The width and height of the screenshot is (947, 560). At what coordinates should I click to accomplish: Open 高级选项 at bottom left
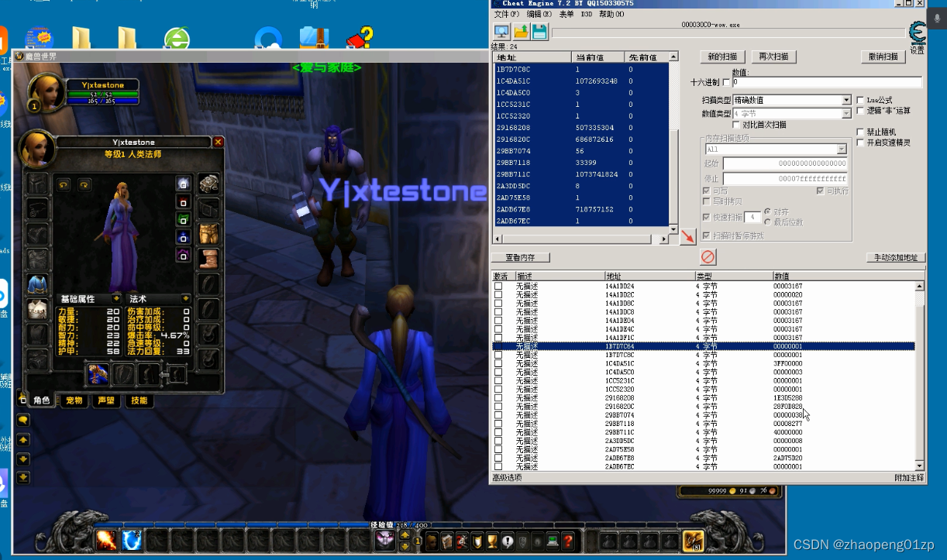[x=507, y=478]
